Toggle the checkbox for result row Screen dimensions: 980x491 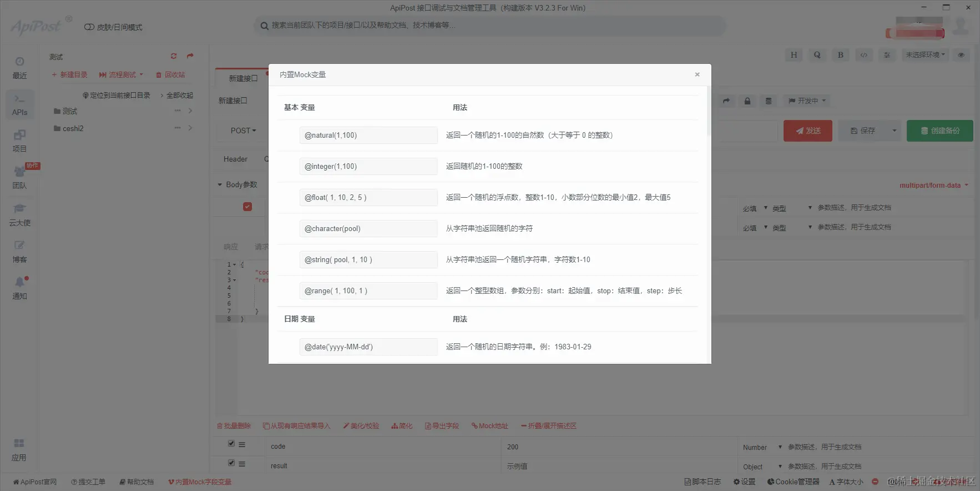pyautogui.click(x=231, y=463)
